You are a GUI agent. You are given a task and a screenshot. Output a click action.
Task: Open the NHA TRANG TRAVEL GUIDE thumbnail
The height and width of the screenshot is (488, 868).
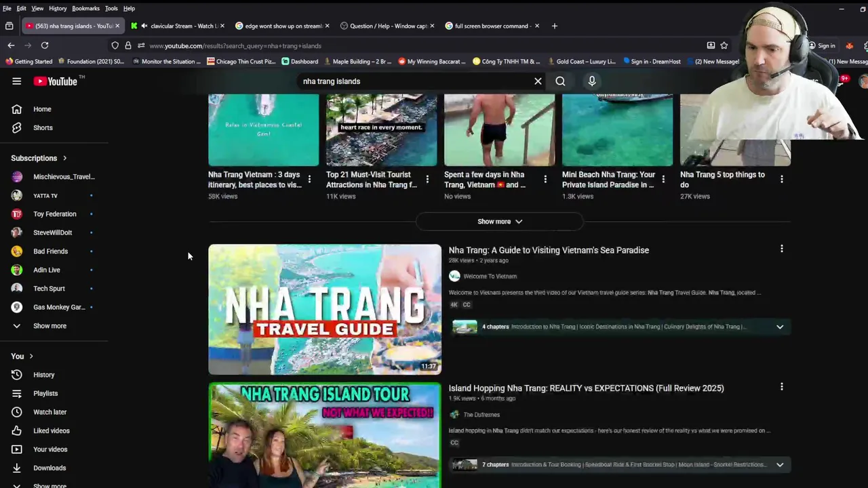coord(325,310)
